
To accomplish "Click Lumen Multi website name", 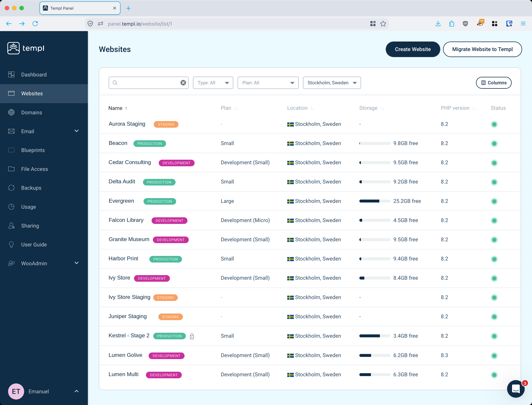I will click(124, 374).
